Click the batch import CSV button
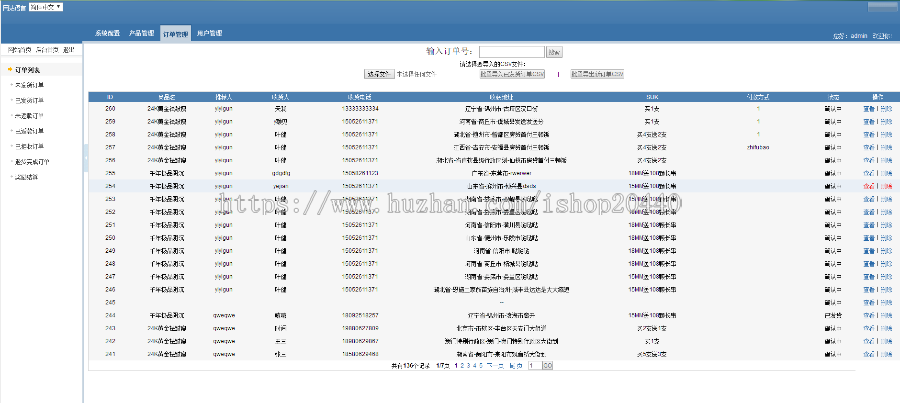This screenshot has height=403, width=900. [x=512, y=74]
